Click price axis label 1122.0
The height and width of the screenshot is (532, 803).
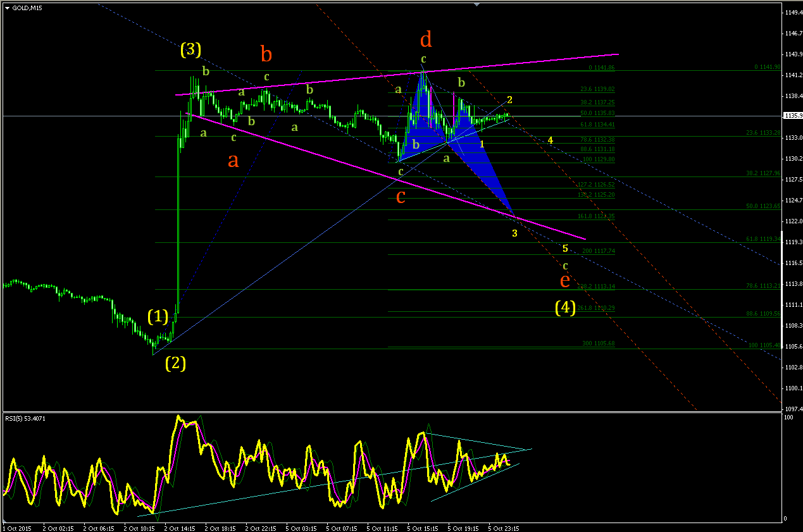(794, 221)
